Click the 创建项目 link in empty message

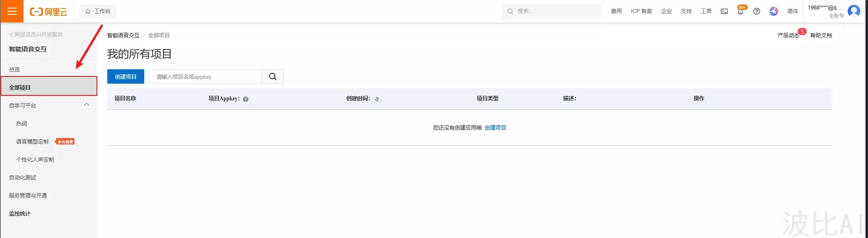[495, 127]
